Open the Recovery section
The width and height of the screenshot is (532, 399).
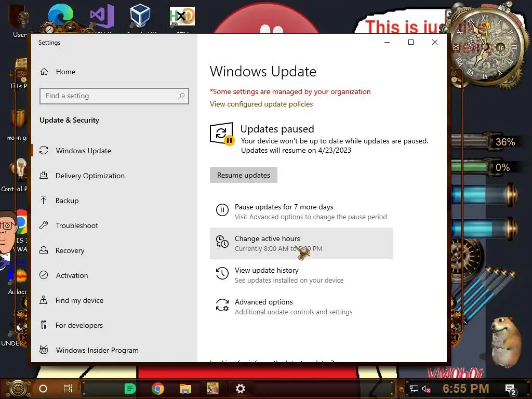[70, 250]
